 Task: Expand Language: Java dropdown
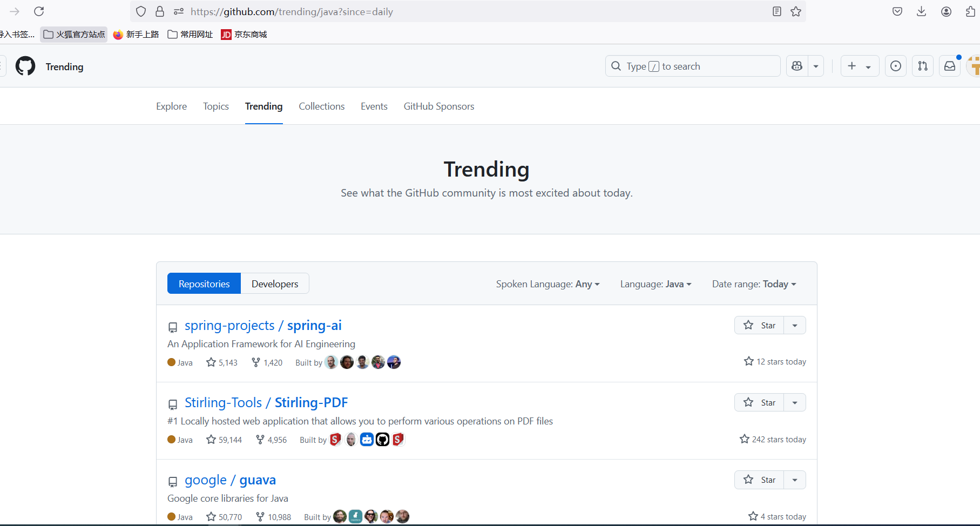[655, 284]
